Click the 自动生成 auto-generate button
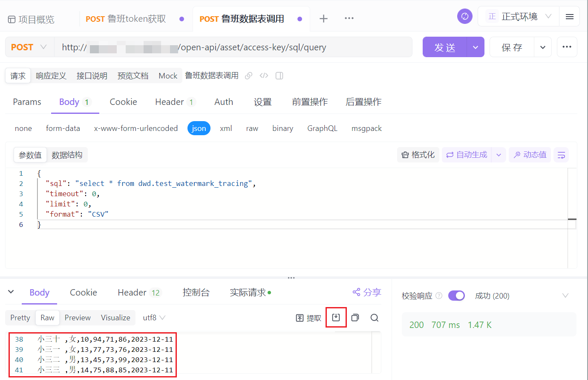 (467, 155)
